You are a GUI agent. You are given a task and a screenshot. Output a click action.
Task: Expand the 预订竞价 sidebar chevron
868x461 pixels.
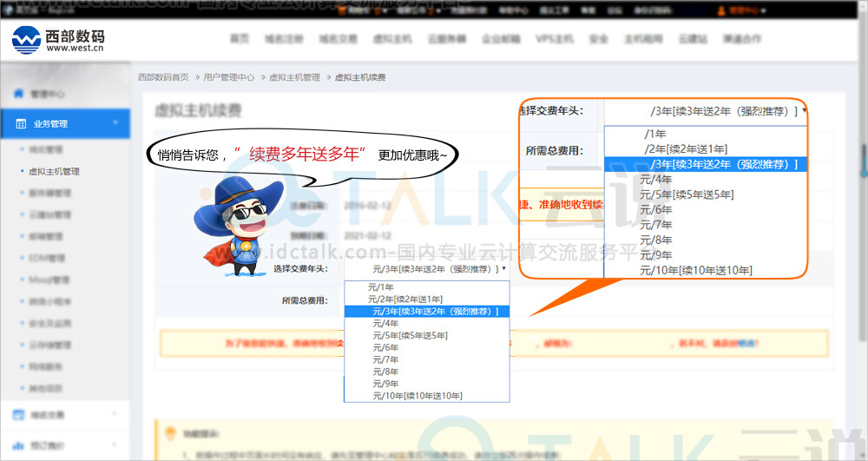(115, 445)
